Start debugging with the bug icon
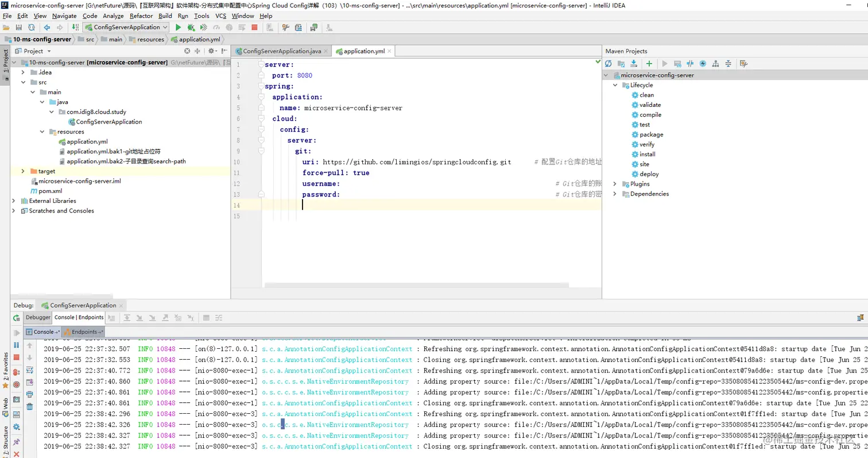The height and width of the screenshot is (458, 868). (191, 27)
